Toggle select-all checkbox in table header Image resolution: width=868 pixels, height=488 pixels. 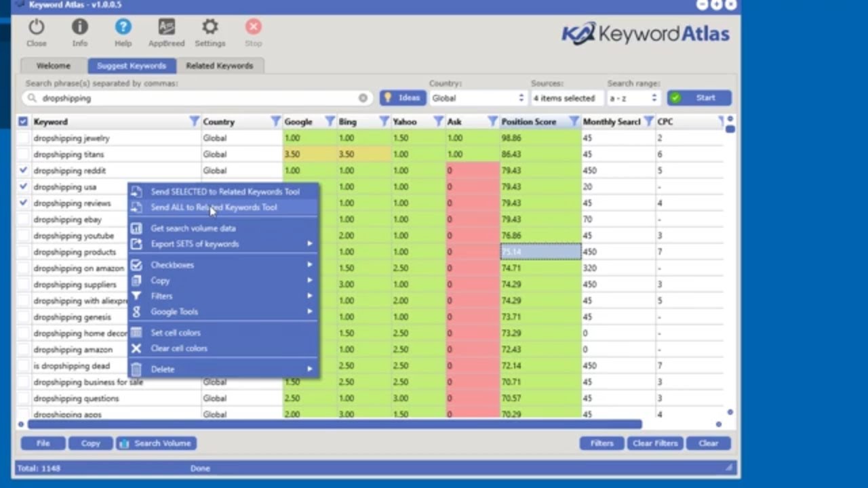23,121
